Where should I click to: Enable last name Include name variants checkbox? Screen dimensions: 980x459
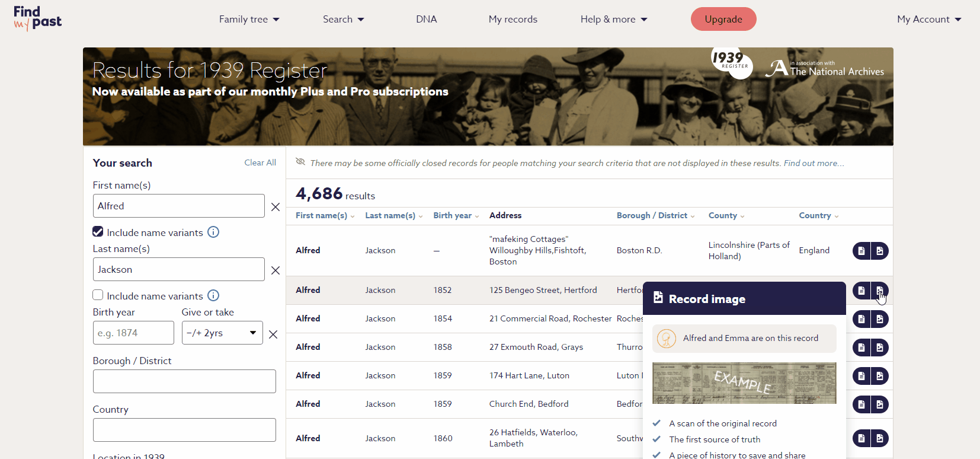point(98,295)
